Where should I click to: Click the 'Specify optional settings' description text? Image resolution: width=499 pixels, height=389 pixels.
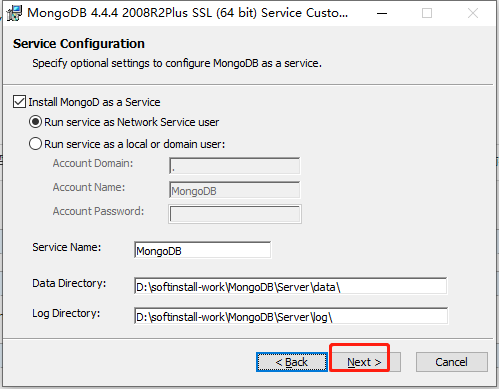tap(177, 63)
